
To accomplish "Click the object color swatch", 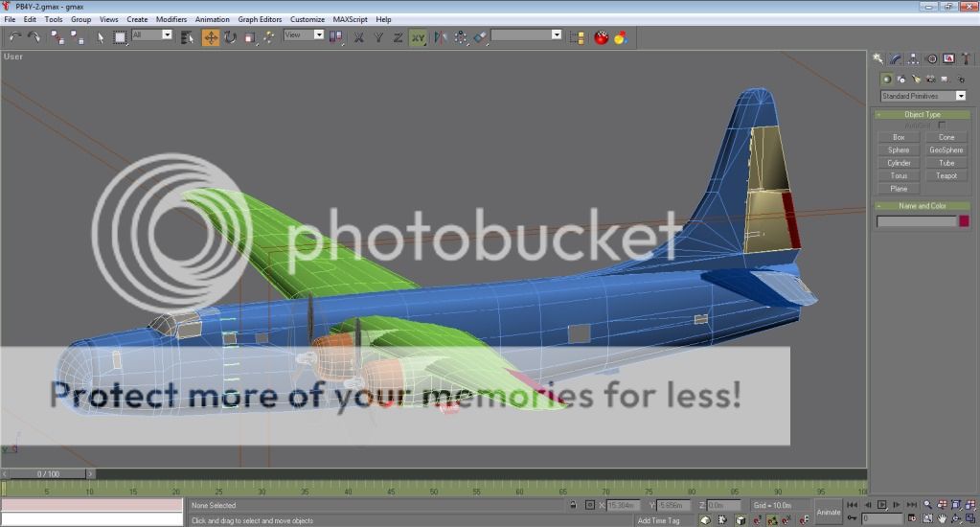I will (x=964, y=220).
